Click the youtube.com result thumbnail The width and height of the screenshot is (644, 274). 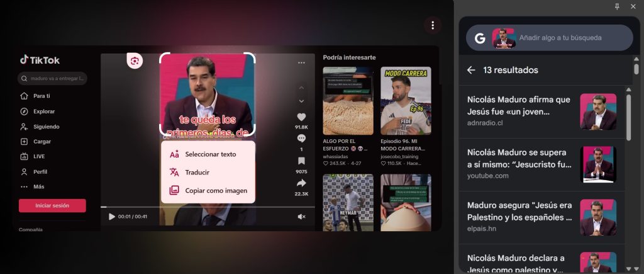click(598, 164)
